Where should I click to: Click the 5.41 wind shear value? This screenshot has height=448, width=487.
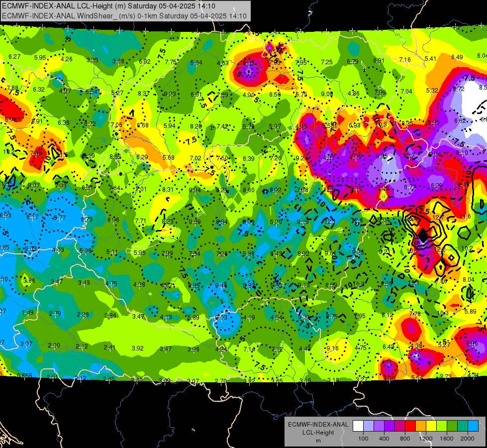coord(430,58)
